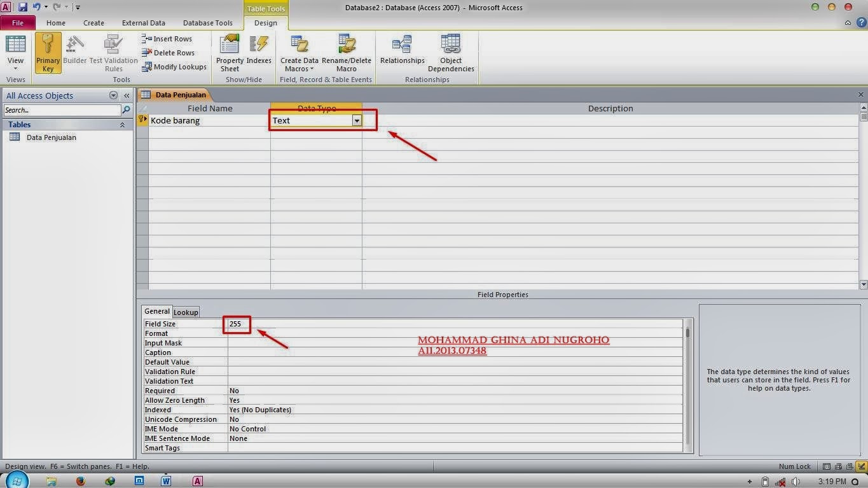Switch to Datasheet View status icon
868x488 pixels.
coord(827,466)
